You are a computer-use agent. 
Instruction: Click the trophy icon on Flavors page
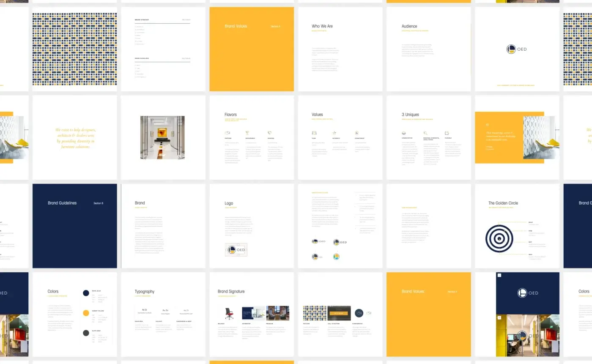pos(247,133)
